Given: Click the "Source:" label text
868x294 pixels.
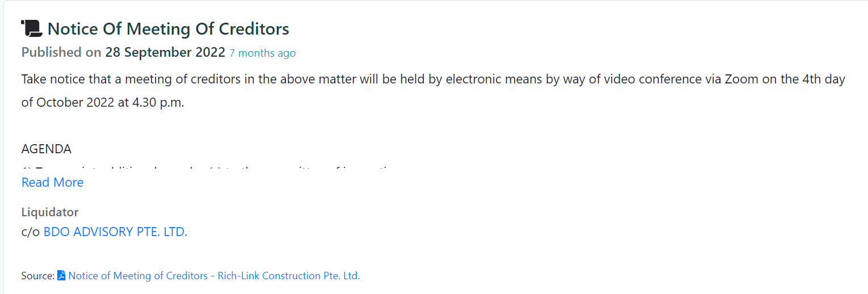Looking at the screenshot, I should (x=37, y=276).
